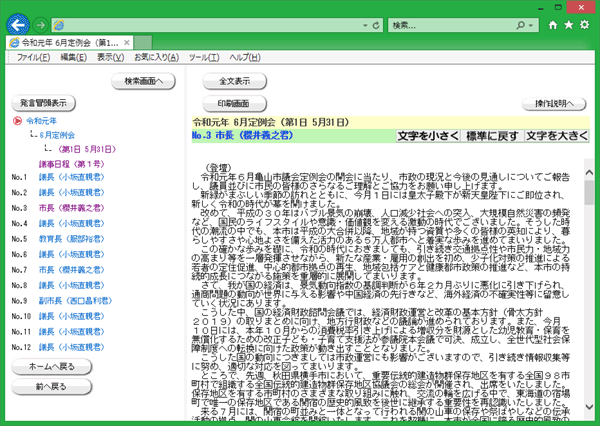Maximize the browser window
Image resolution: width=600 pixels, height=426 pixels.
558,7
